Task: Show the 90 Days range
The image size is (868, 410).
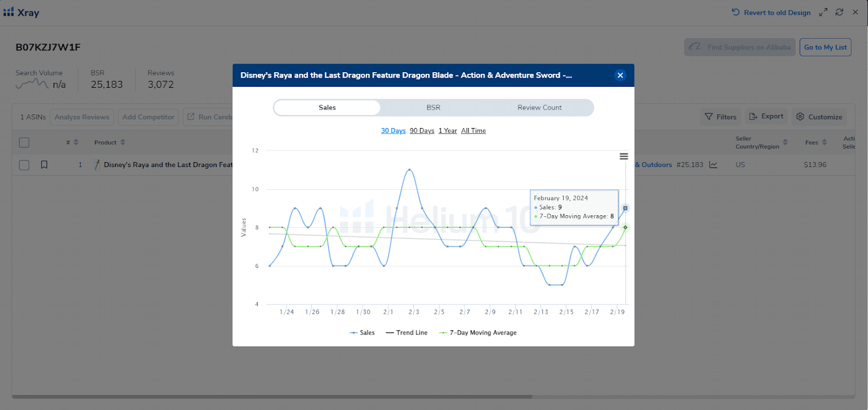Action: (422, 131)
